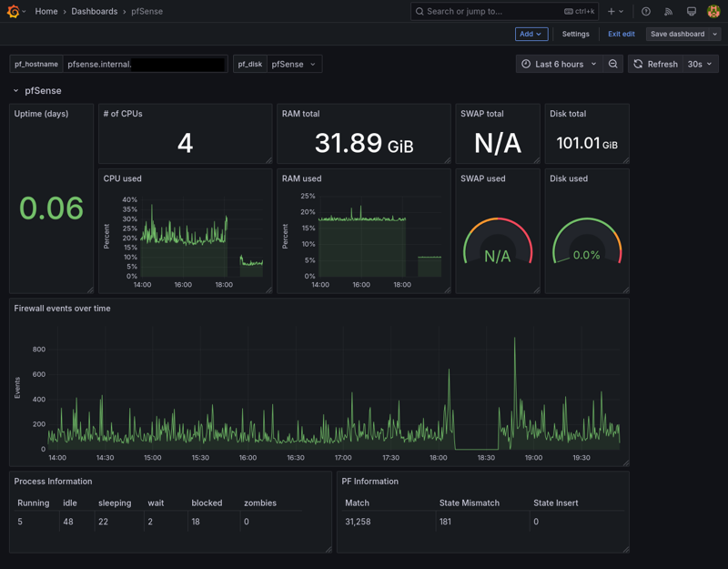Open the Grafana logo menu
The image size is (728, 569).
click(13, 11)
